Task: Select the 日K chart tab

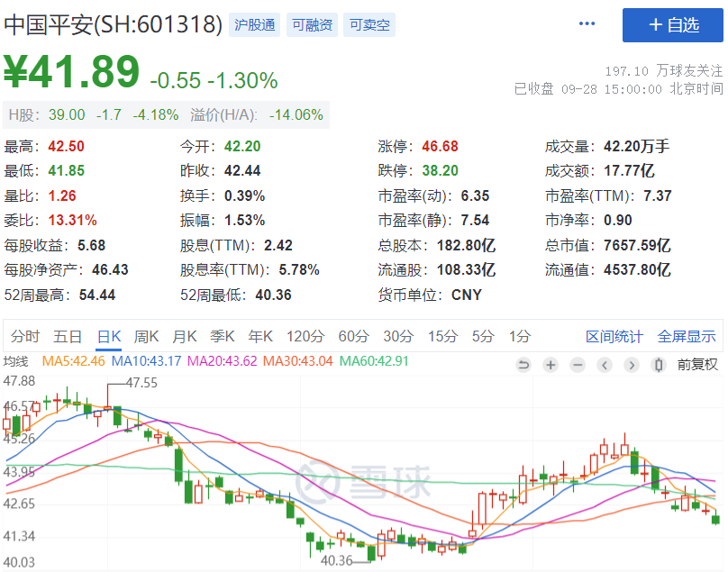Action: click(109, 336)
